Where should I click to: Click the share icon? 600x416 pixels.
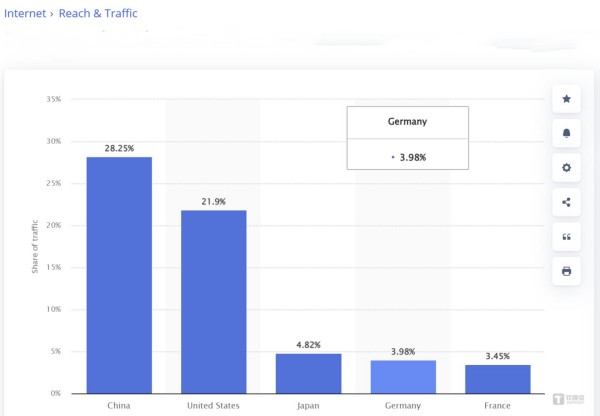(566, 202)
